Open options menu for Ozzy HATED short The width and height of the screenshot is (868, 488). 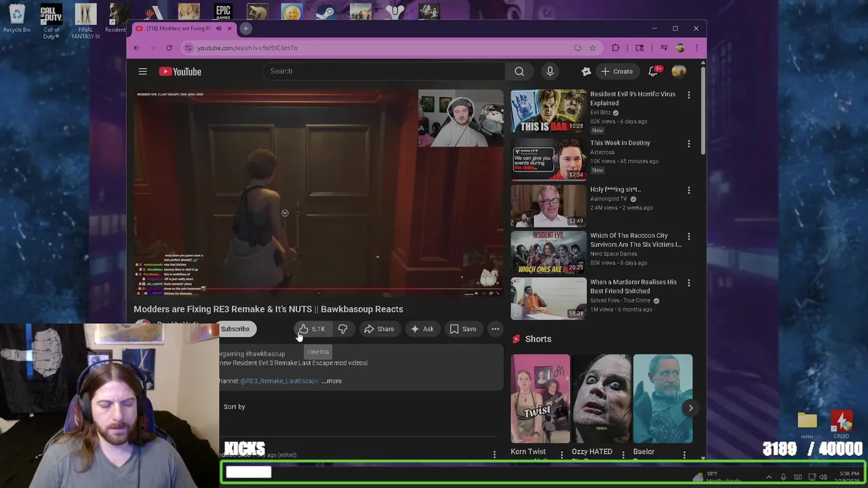pyautogui.click(x=623, y=455)
